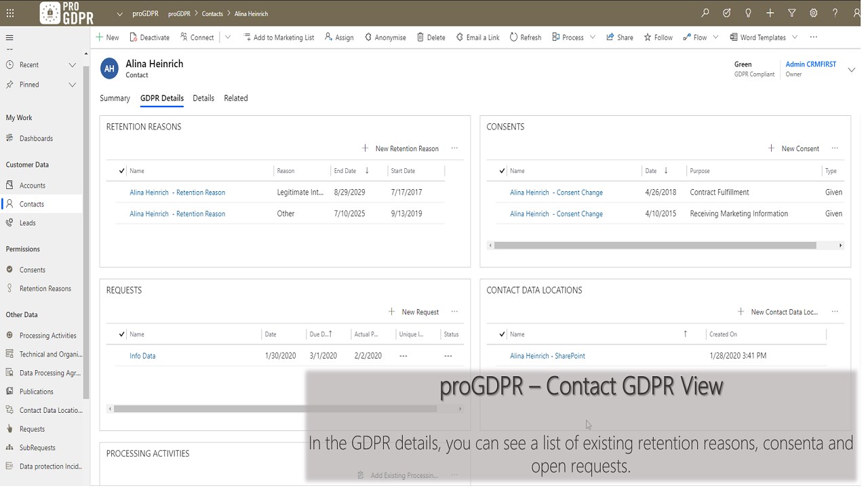
Task: Open the task flow assistant icon
Action: point(727,13)
